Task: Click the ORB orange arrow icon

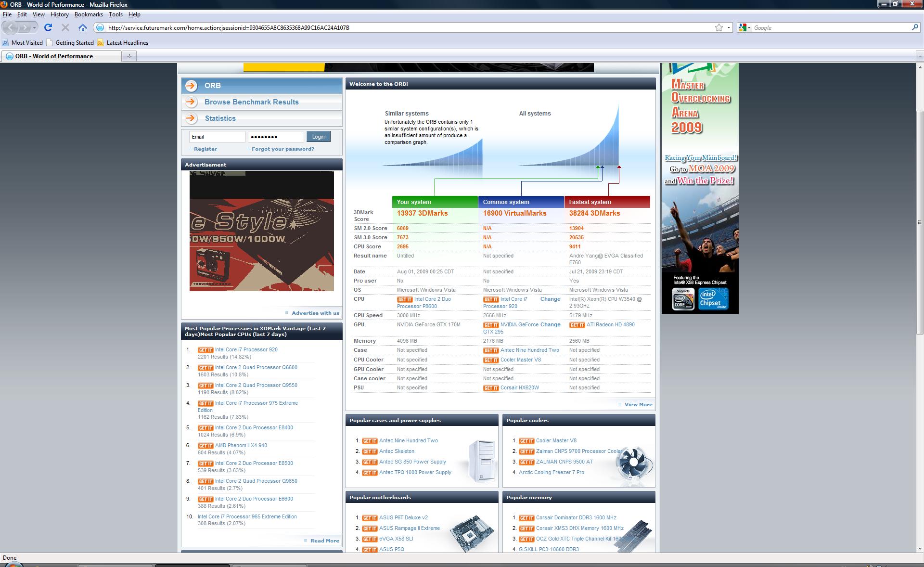Action: point(192,86)
